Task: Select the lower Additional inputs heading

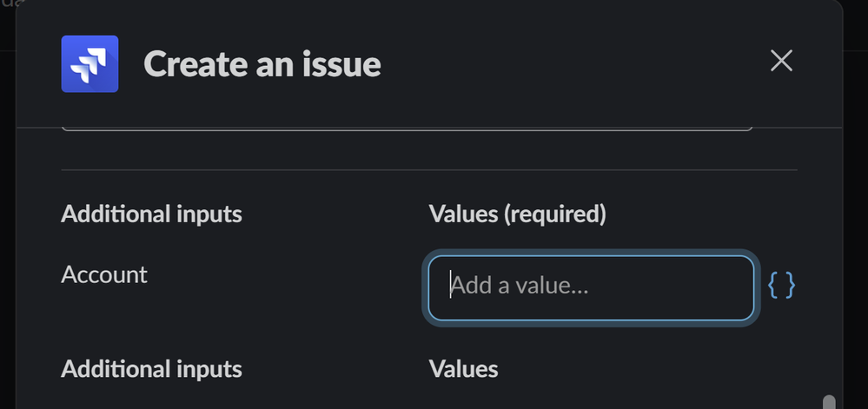Action: (x=151, y=368)
